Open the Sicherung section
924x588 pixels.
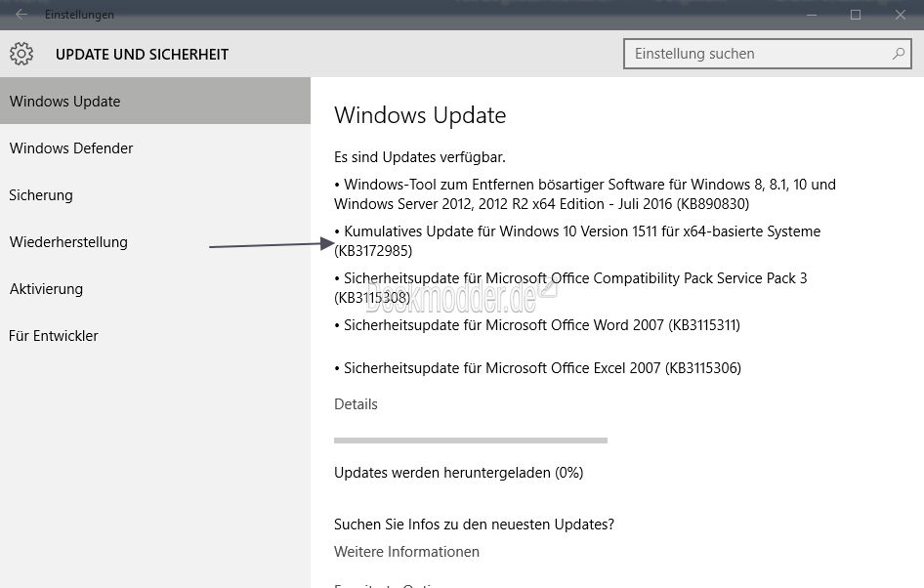(x=155, y=195)
